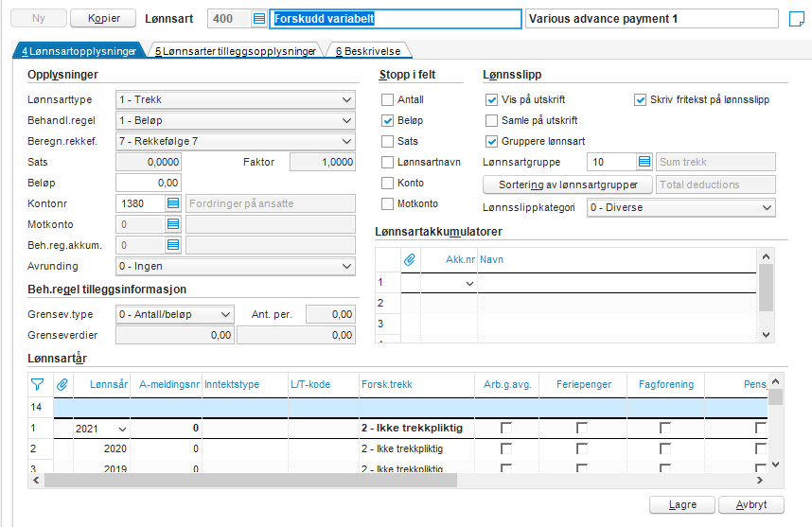
Task: Click Forsk.trekk column header
Action: (416, 385)
